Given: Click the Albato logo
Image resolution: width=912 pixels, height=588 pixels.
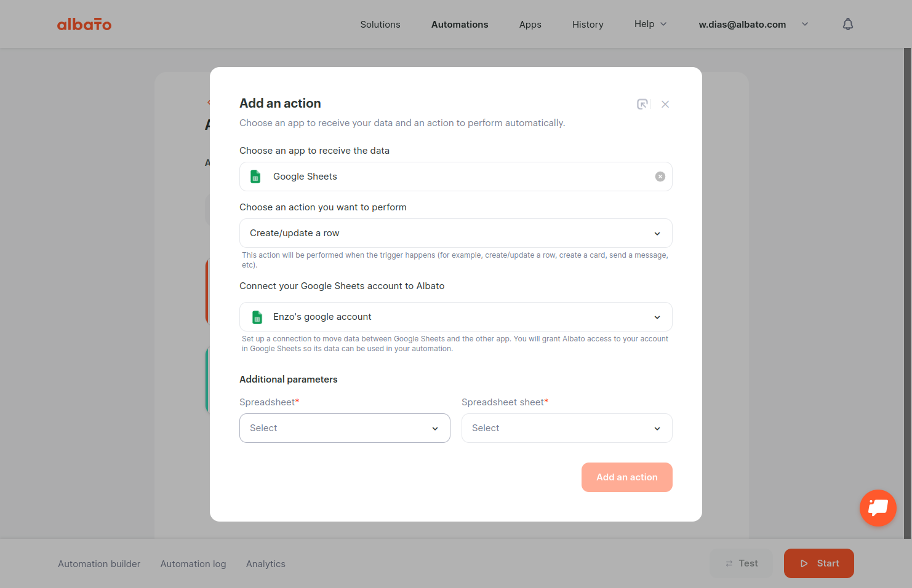Looking at the screenshot, I should 84,25.
